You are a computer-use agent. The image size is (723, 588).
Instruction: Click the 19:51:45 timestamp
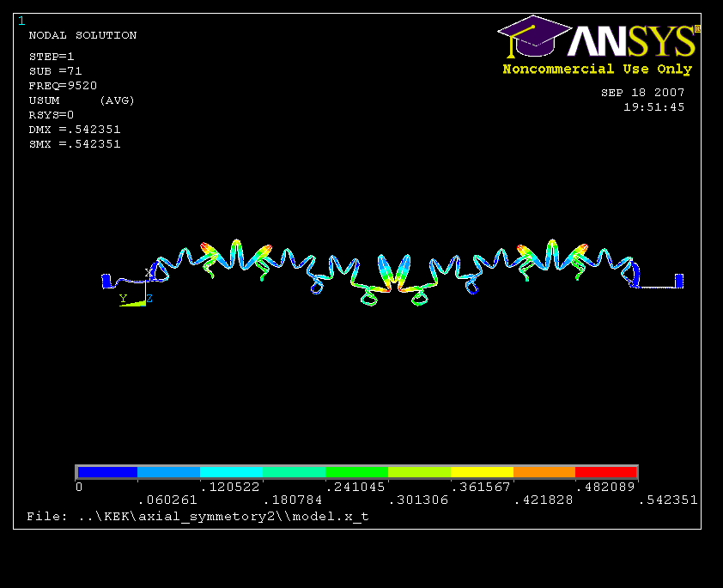point(653,107)
